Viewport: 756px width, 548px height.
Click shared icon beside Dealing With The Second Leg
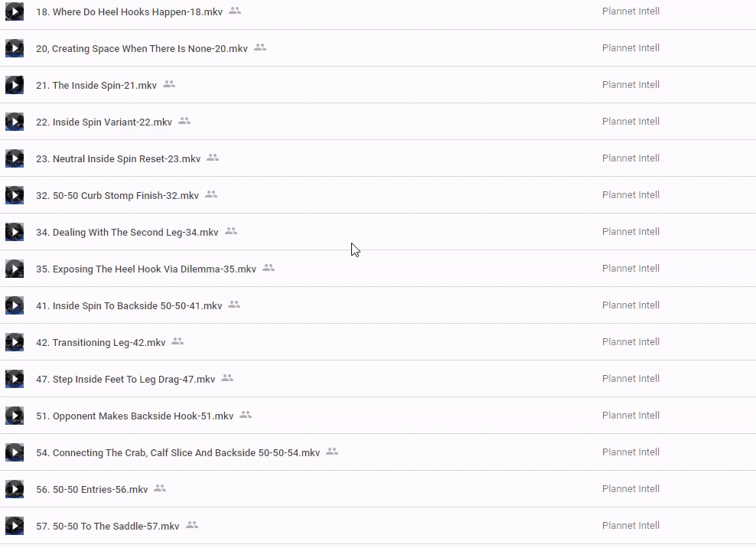pos(231,231)
